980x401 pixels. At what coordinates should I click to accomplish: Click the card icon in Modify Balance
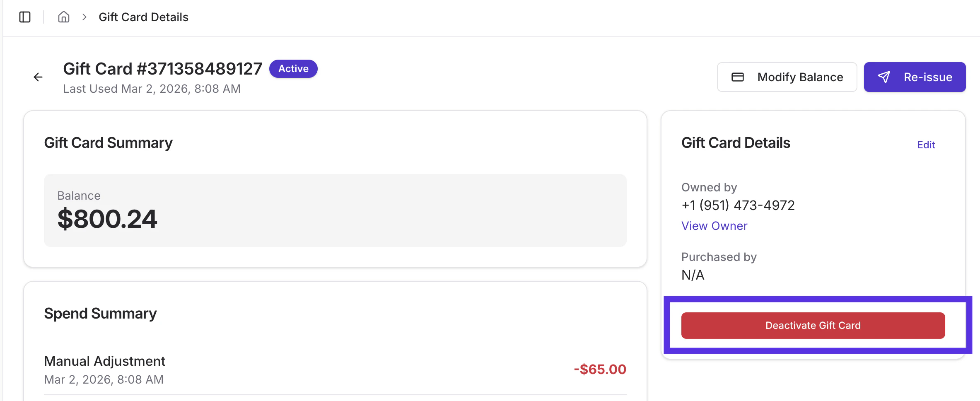click(x=737, y=77)
